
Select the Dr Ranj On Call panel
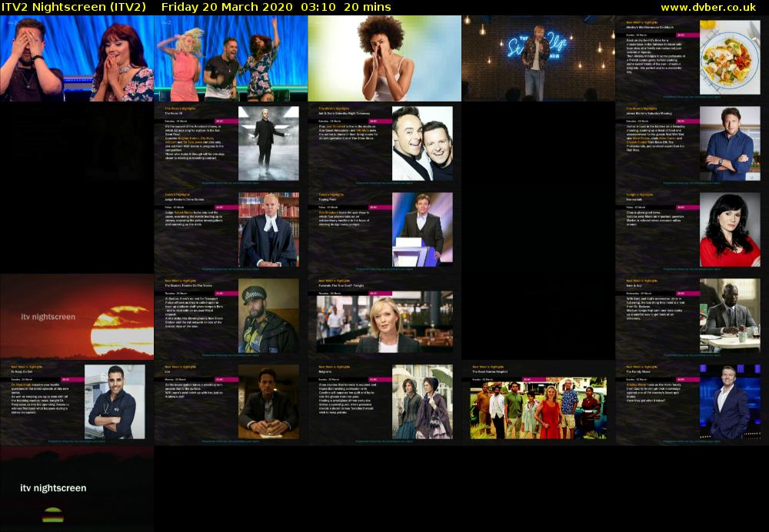point(77,401)
